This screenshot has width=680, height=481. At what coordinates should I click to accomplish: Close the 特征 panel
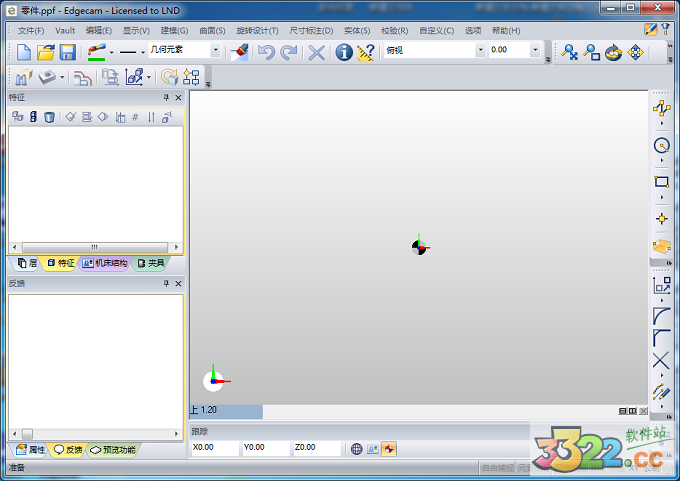point(178,98)
